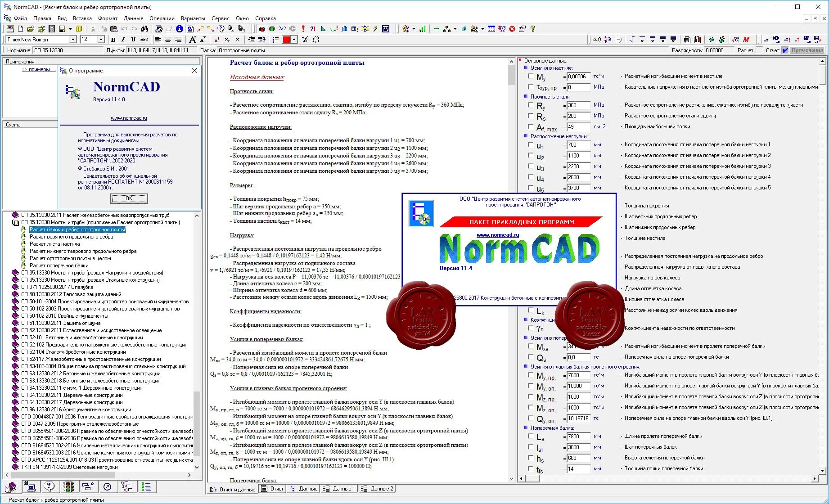Check the Rs parameter checkbox
The height and width of the screenshot is (504, 829).
tap(531, 116)
